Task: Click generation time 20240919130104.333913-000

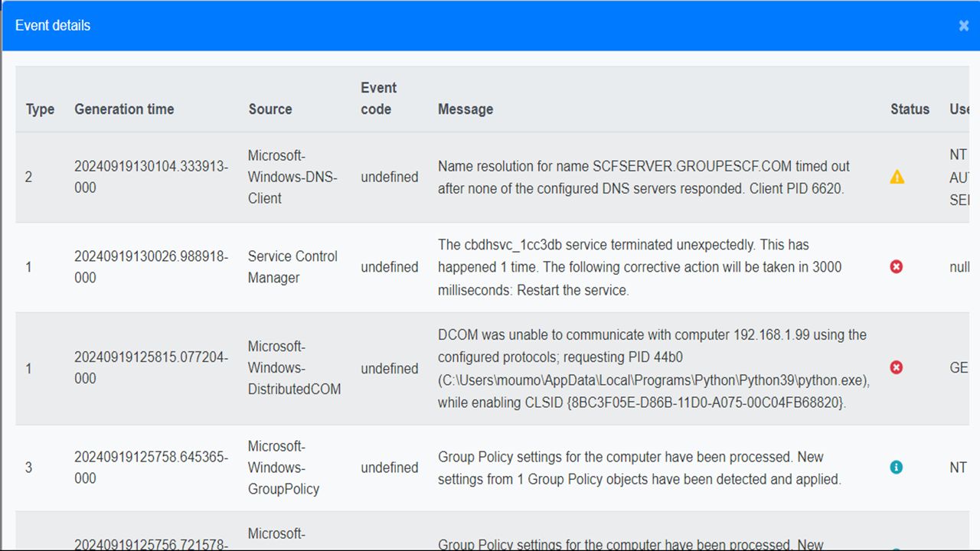Action: [151, 177]
